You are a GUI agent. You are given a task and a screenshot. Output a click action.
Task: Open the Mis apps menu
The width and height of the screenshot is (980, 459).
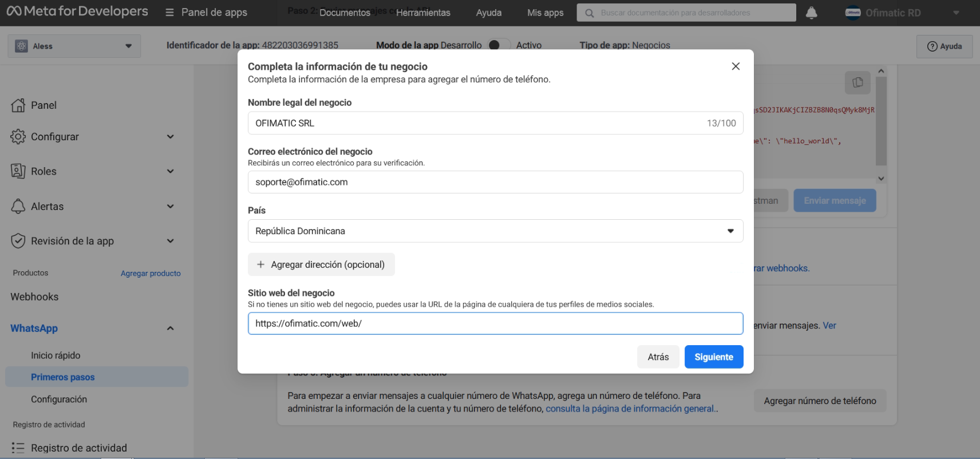tap(545, 13)
